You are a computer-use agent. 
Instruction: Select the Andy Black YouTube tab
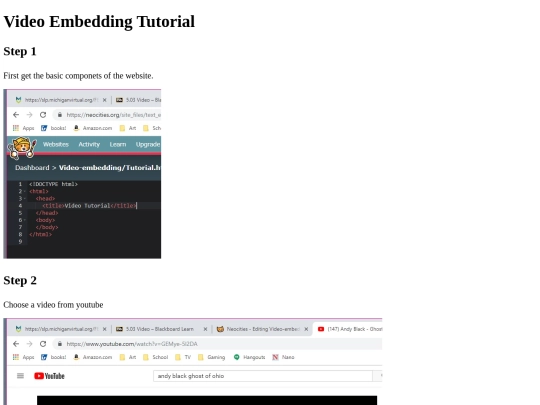pos(349,329)
